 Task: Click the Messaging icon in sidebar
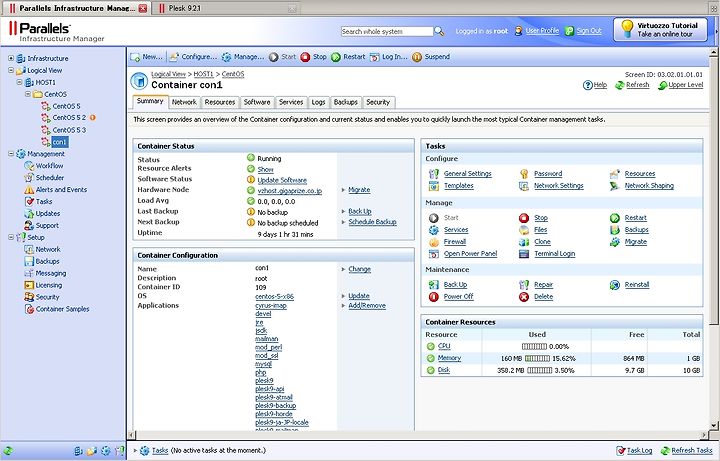pyautogui.click(x=29, y=273)
